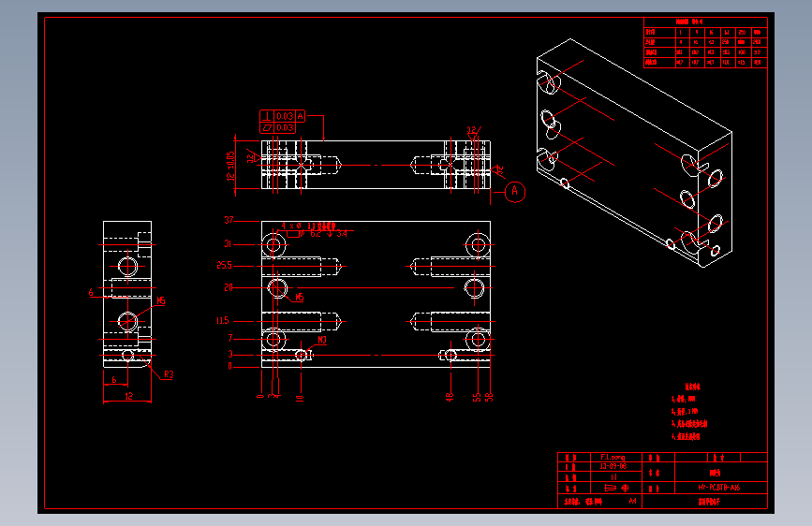Click the 6.2 counterbore depth 3.4 callout
This screenshot has width=812, height=526.
tap(317, 234)
